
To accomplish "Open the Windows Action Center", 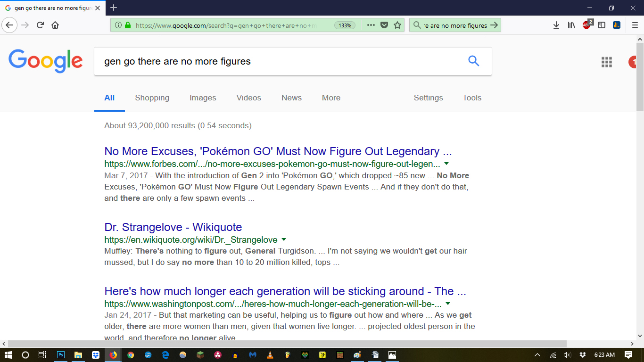I will tap(628, 355).
